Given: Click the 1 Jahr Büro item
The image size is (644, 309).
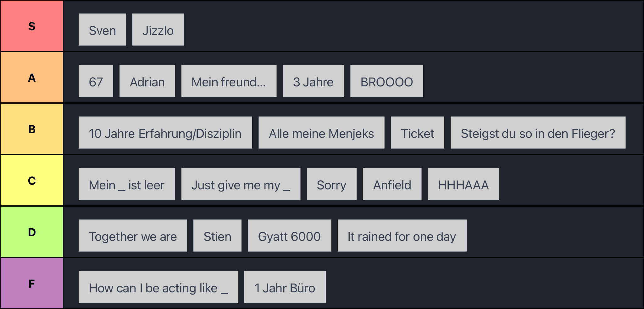Looking at the screenshot, I should click(x=285, y=287).
